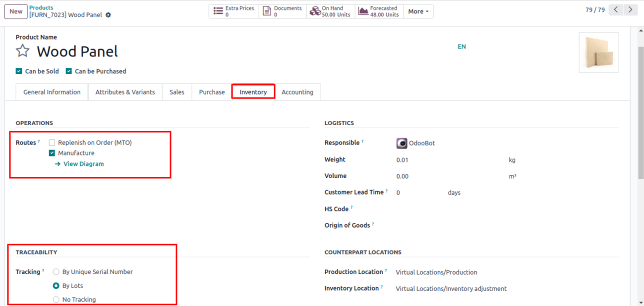Image resolution: width=644 pixels, height=306 pixels.
Task: Select No Tracking option
Action: click(56, 300)
